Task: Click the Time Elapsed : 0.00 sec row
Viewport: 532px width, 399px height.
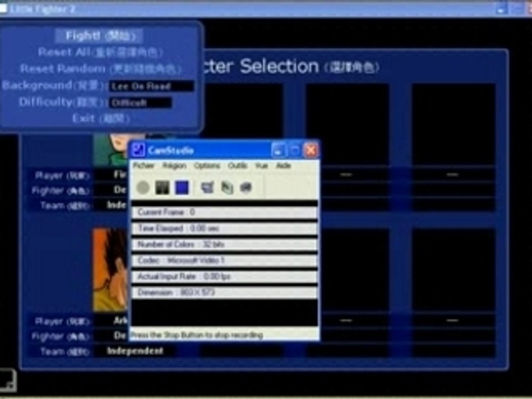Action: (224, 228)
